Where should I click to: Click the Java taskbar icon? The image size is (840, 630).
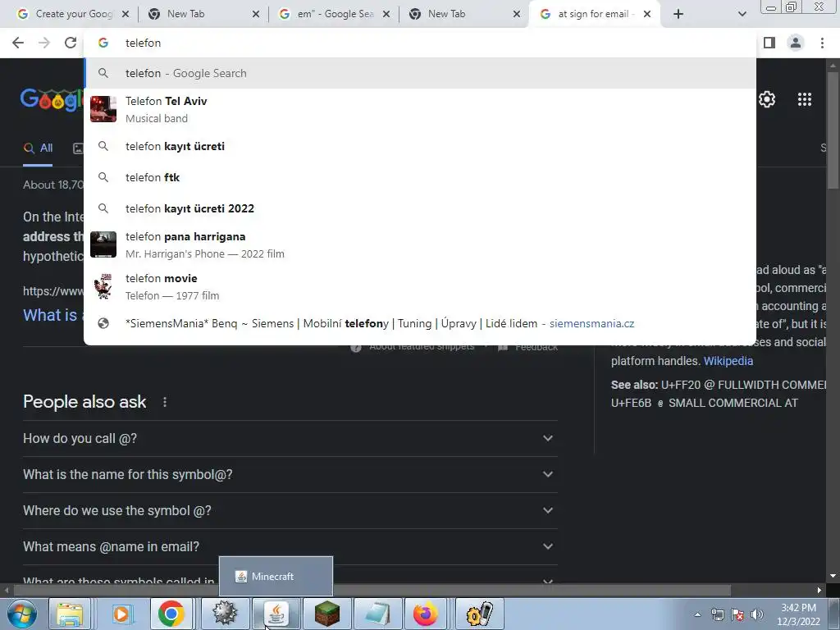point(276,614)
